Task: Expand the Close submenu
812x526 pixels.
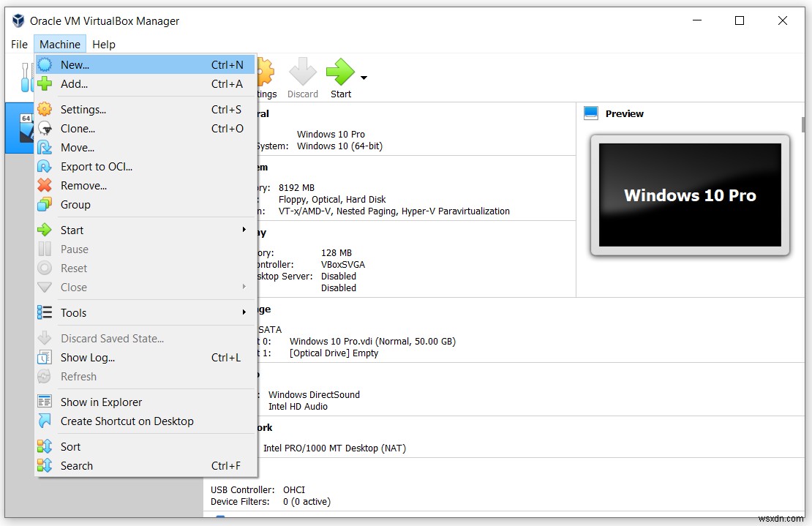Action: point(72,287)
